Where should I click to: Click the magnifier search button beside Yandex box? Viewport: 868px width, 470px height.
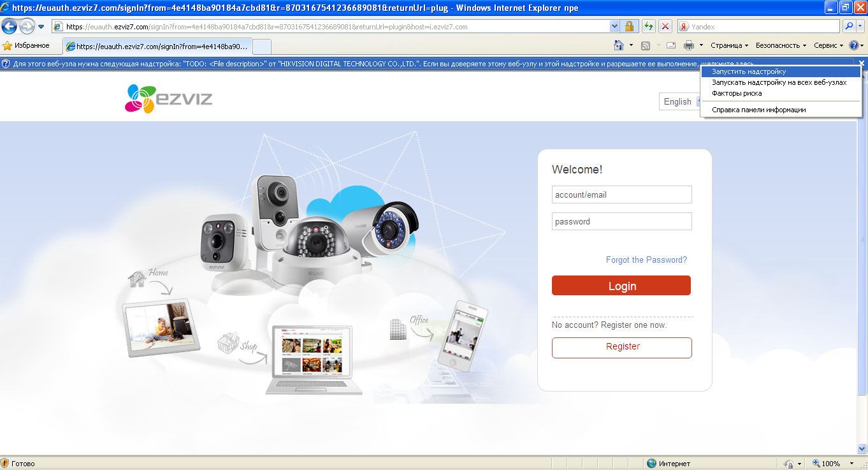click(849, 27)
